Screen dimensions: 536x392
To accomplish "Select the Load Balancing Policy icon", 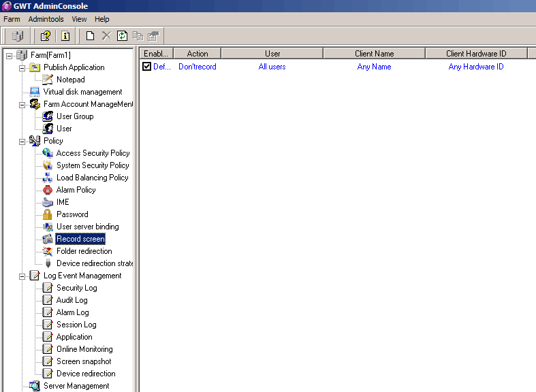I will 48,178.
